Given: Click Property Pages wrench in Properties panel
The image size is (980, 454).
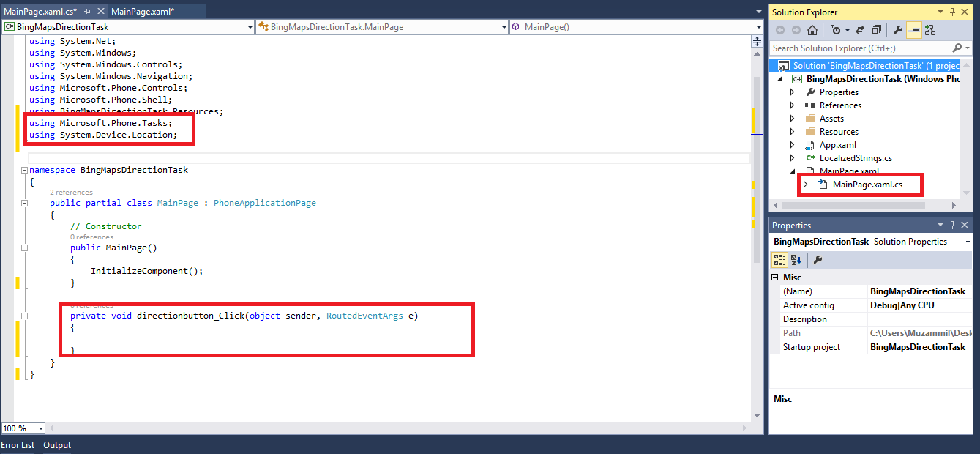Looking at the screenshot, I should pos(818,259).
